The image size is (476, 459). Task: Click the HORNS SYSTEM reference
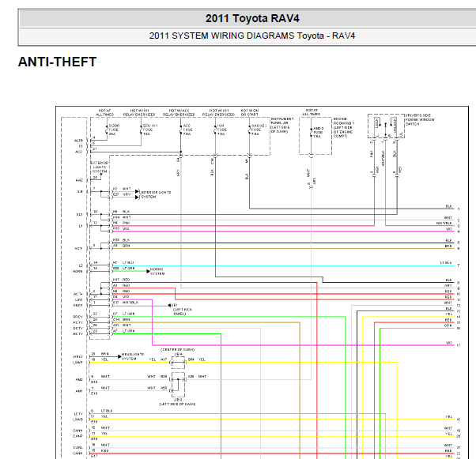click(157, 272)
